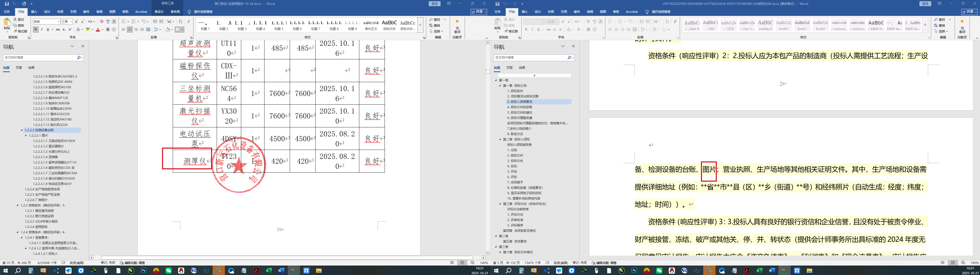Viewport: 980px width, 275px height.
Task: Decrease font size in left Word window
Action: point(82,22)
